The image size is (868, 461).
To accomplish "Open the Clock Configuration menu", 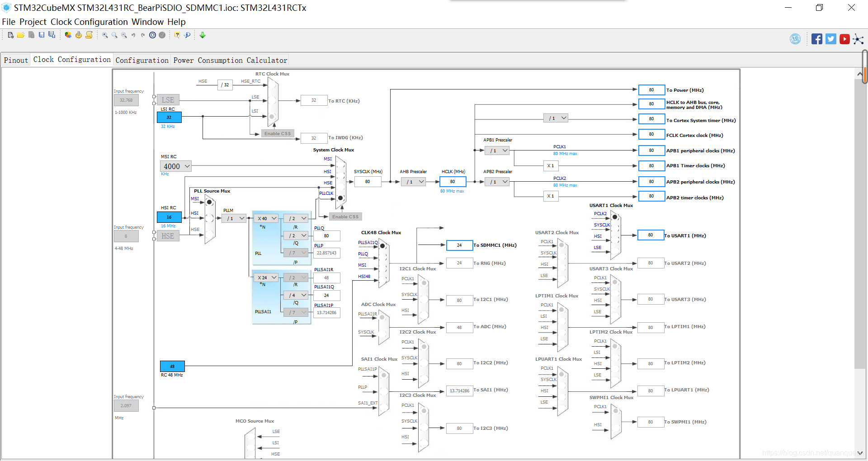I will [x=89, y=22].
